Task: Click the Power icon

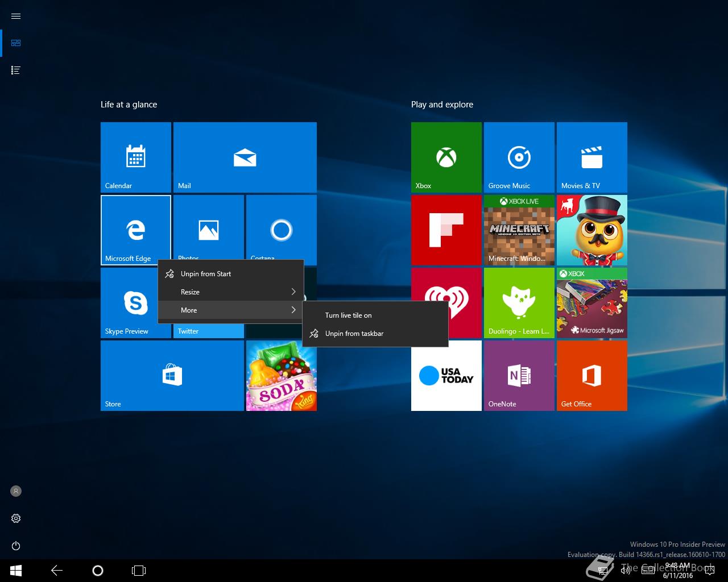Action: coord(16,546)
